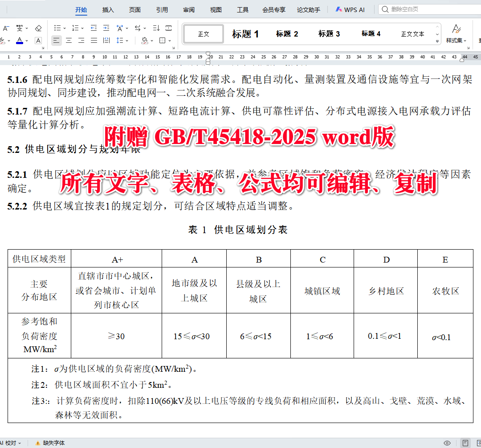
Task: Toggle the eye protection mode icon
Action: coord(447,443)
